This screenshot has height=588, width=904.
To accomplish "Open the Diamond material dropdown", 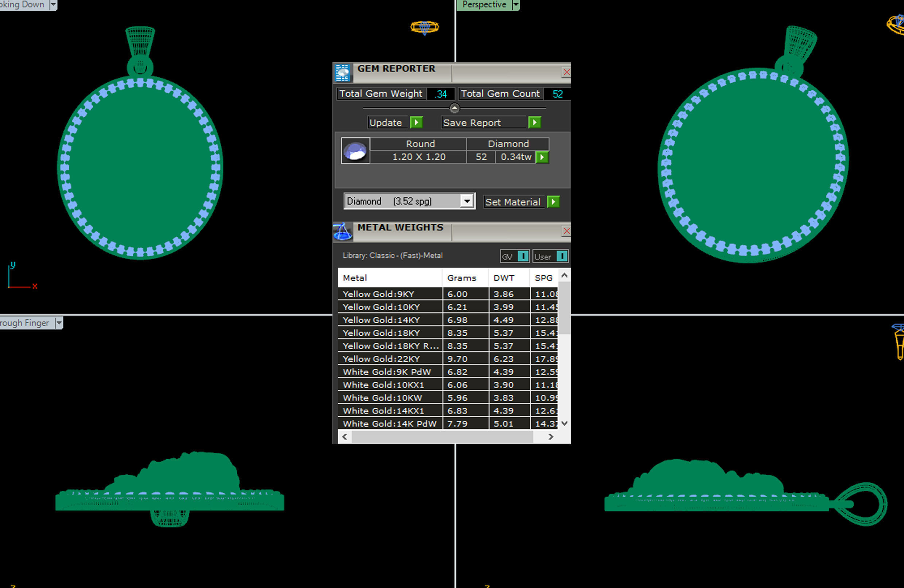I will coord(467,201).
